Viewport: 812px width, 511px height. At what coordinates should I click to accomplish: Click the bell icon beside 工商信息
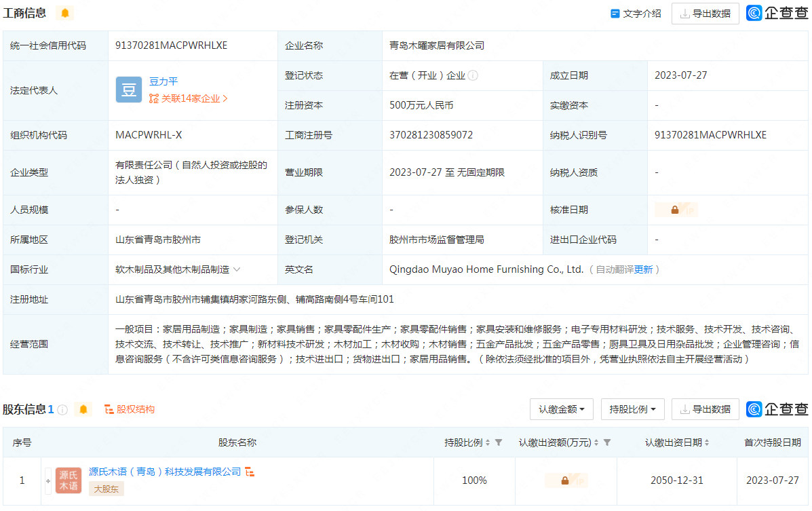(x=65, y=13)
